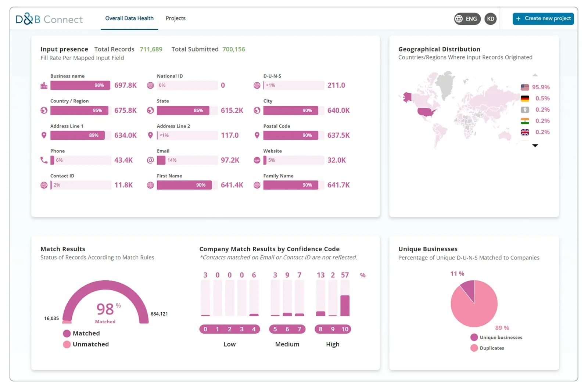588x388 pixels.
Task: Click the United Kingdom flag icon
Action: click(525, 132)
